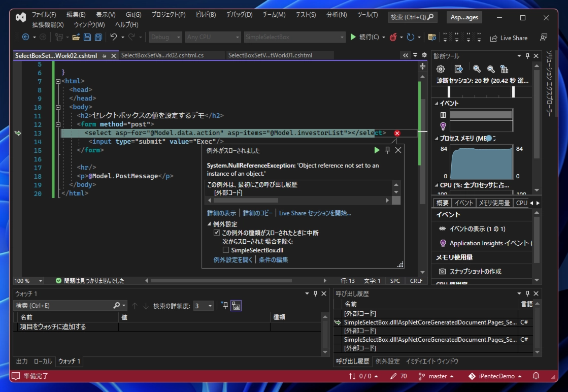Viewport: 568px width, 392px height.
Task: Pin the exception popup
Action: [x=388, y=150]
